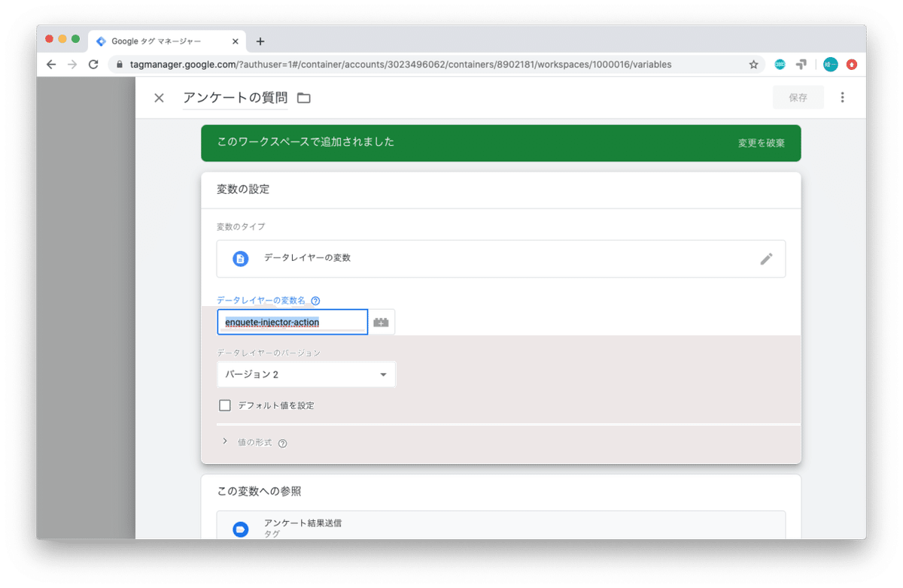Click the browser back arrow
This screenshot has width=903, height=588.
pos(51,65)
